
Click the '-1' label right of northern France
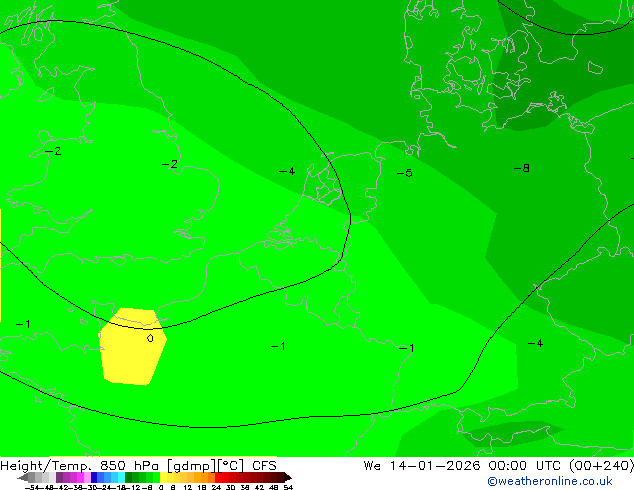406,348
